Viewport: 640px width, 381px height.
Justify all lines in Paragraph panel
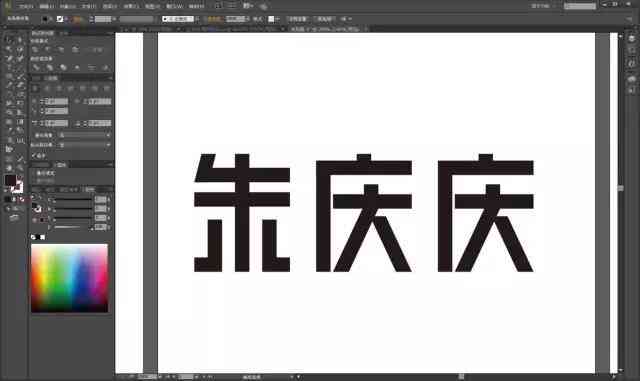(x=107, y=88)
